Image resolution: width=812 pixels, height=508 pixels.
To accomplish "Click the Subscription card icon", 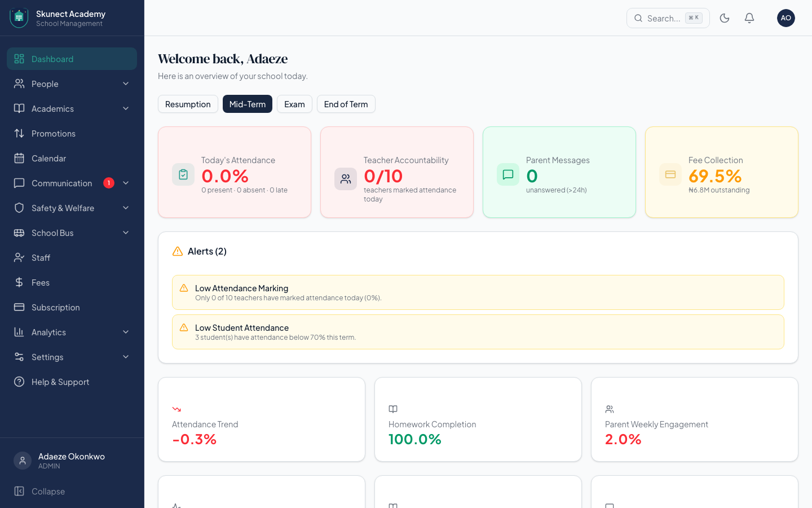I will coord(19,307).
